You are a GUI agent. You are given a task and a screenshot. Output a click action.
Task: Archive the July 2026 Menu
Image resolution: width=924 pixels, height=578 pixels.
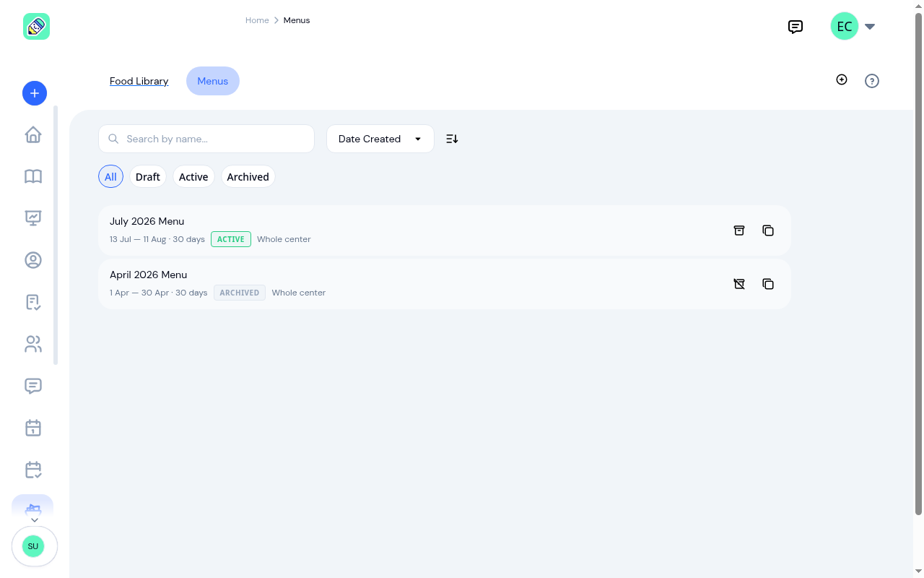[x=739, y=230]
